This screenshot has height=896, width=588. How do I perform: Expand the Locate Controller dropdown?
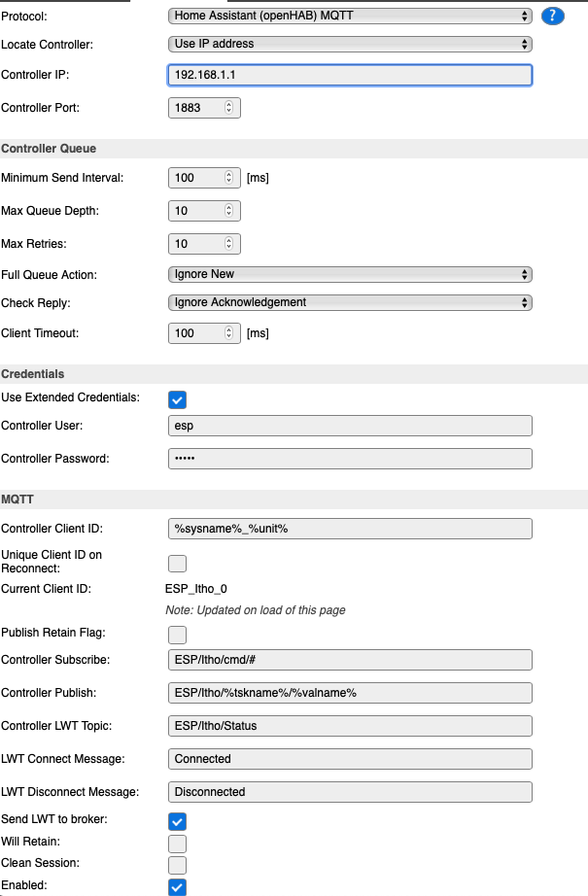pos(350,44)
